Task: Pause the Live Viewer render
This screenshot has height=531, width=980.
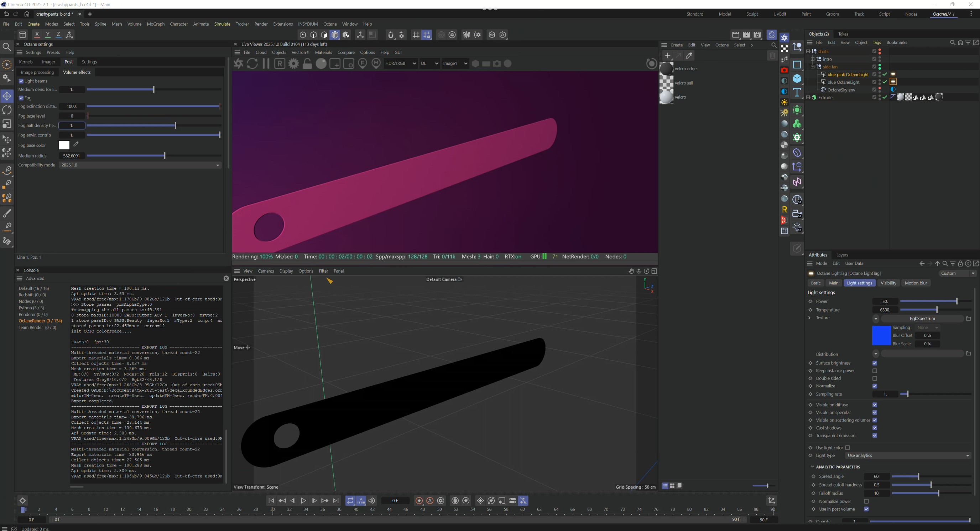Action: (x=266, y=63)
